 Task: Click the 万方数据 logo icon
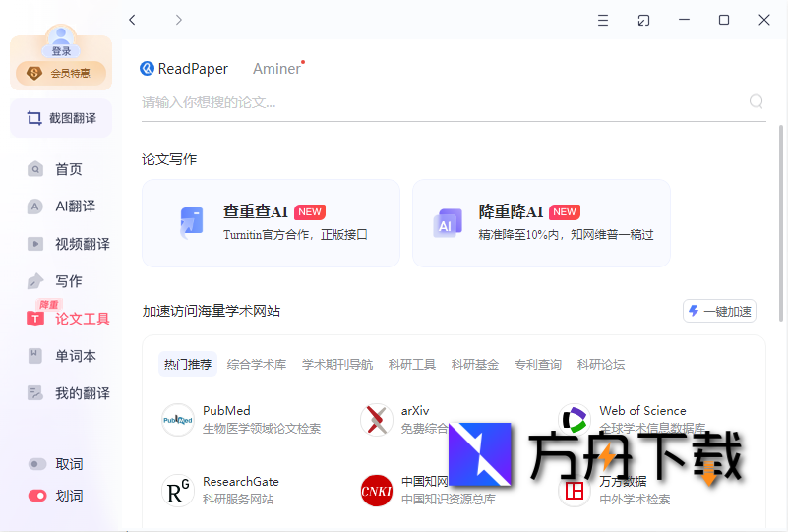(575, 491)
